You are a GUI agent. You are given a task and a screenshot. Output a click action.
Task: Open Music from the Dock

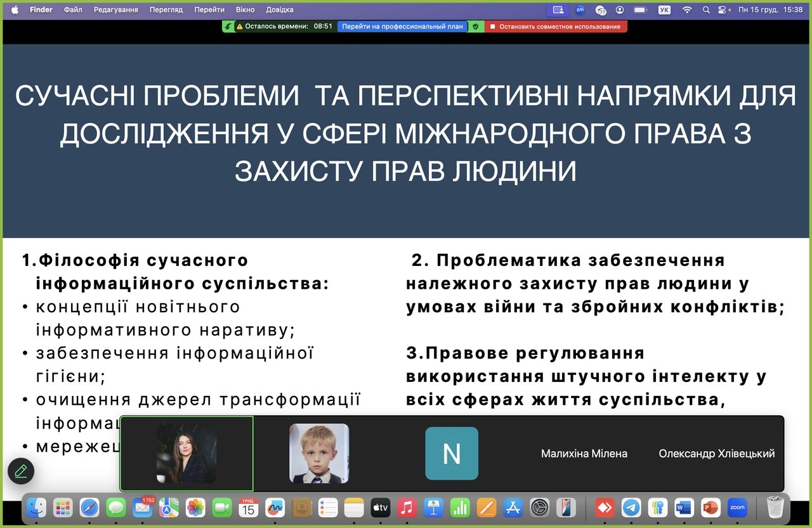(x=407, y=508)
